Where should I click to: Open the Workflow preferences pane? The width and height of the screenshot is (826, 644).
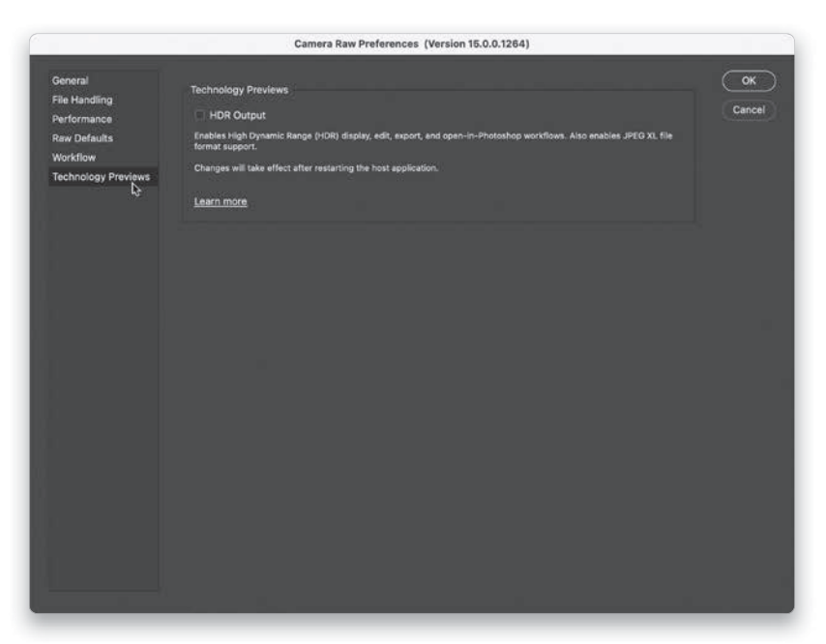coord(74,157)
